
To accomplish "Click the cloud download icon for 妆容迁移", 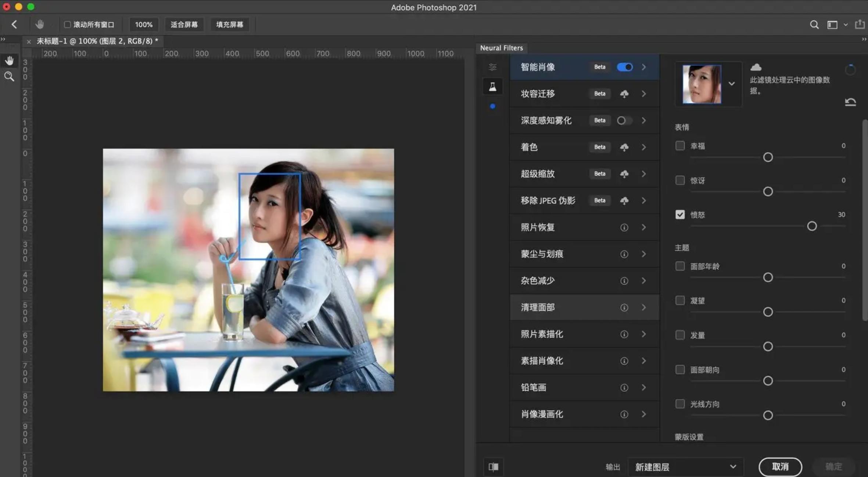I will tap(624, 94).
